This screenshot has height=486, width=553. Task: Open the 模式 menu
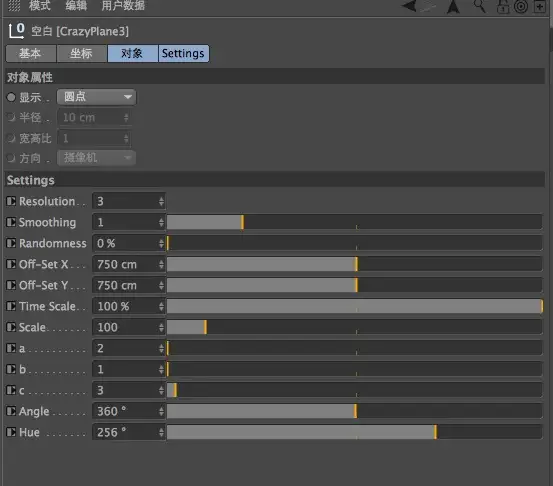click(x=40, y=5)
